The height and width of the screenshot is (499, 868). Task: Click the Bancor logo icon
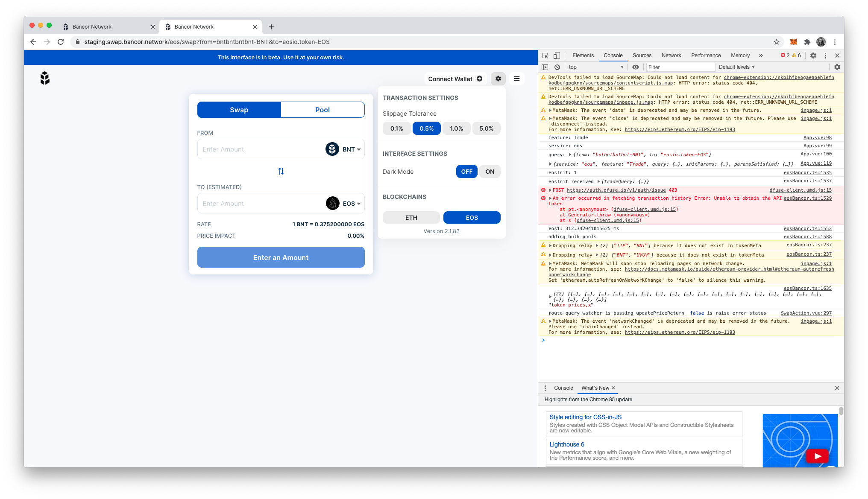tap(45, 78)
